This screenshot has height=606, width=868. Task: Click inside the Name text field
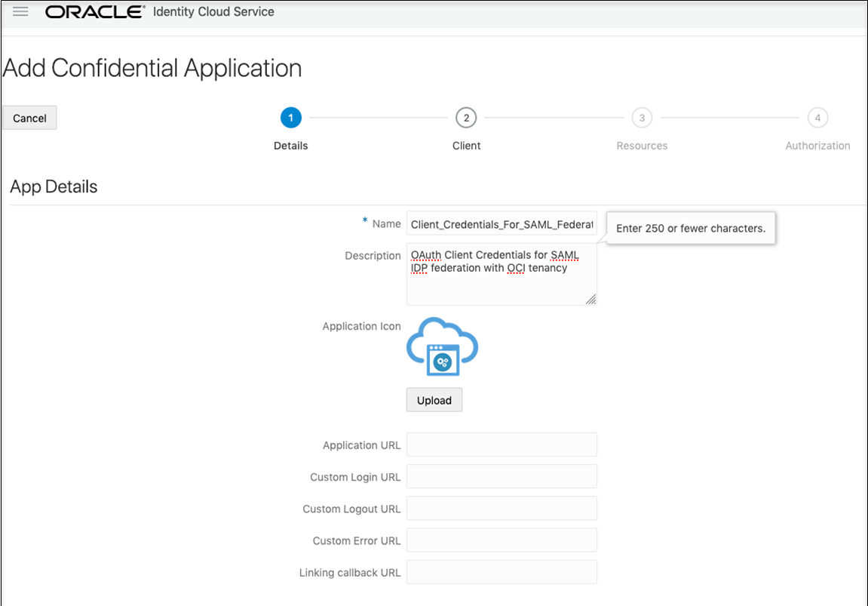(501, 223)
